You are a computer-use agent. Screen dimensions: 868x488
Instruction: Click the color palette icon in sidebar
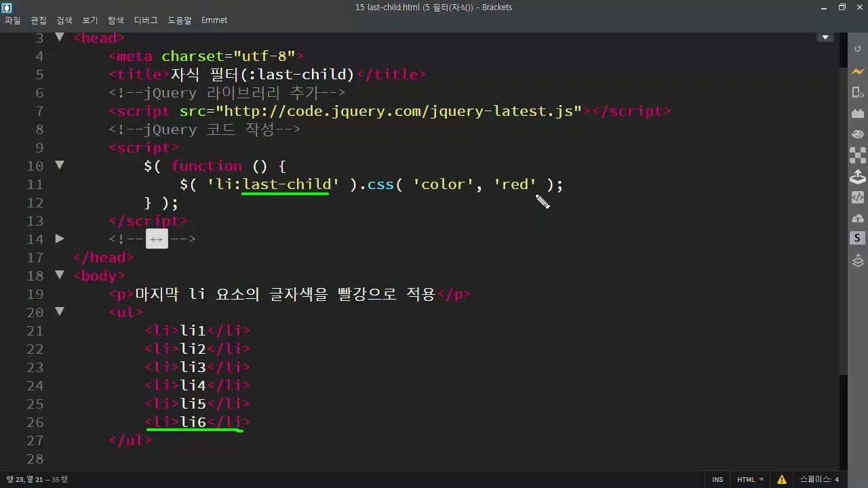click(x=858, y=134)
